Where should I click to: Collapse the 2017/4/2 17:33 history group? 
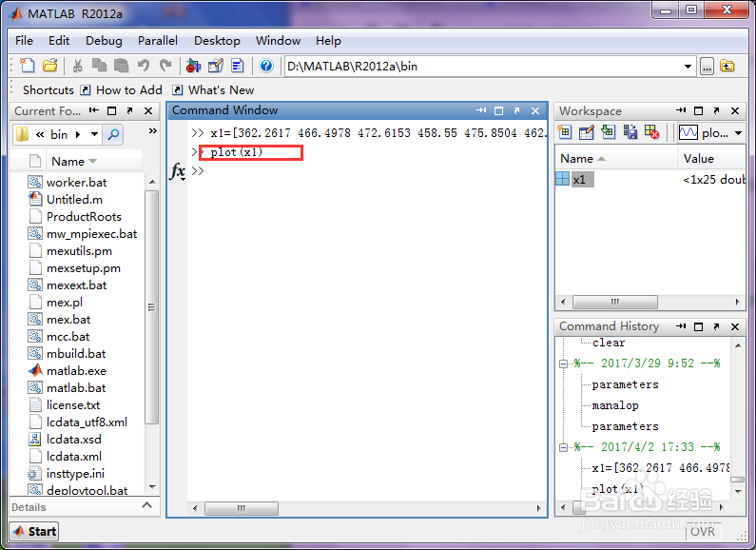tap(563, 447)
